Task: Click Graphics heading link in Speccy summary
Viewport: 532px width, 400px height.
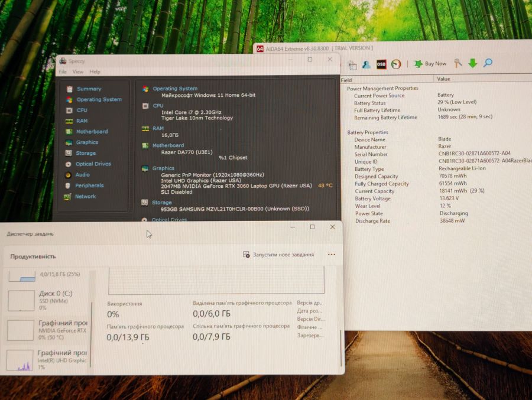Action: point(163,168)
